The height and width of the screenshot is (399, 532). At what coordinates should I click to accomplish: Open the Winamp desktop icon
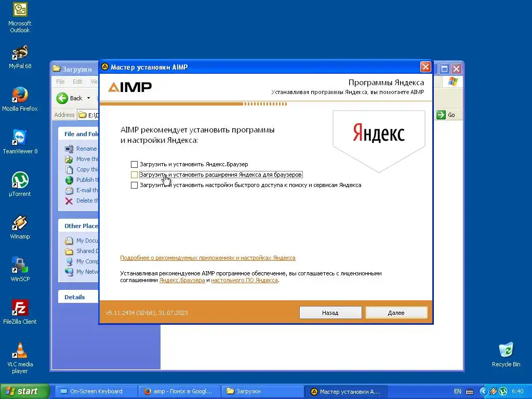20,227
